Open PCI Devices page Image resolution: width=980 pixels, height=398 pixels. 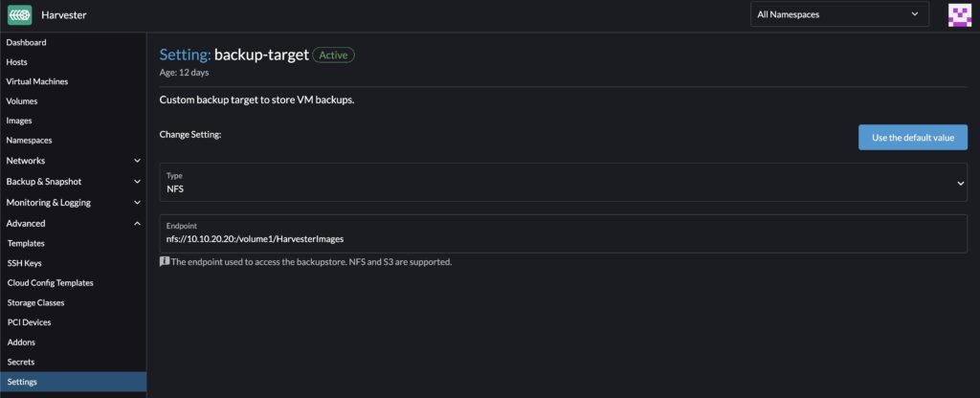click(29, 322)
